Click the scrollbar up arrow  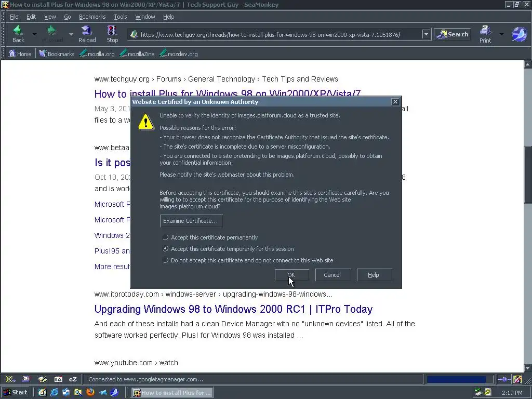[x=528, y=64]
